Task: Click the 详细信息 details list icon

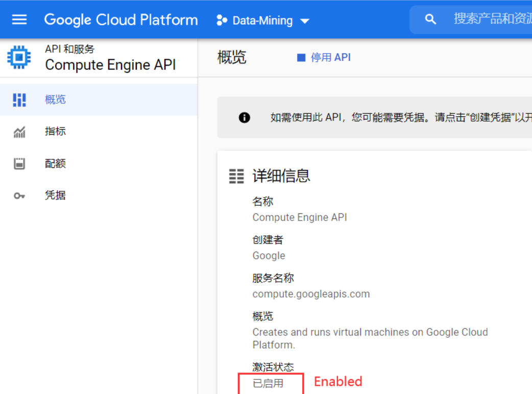Action: [236, 176]
